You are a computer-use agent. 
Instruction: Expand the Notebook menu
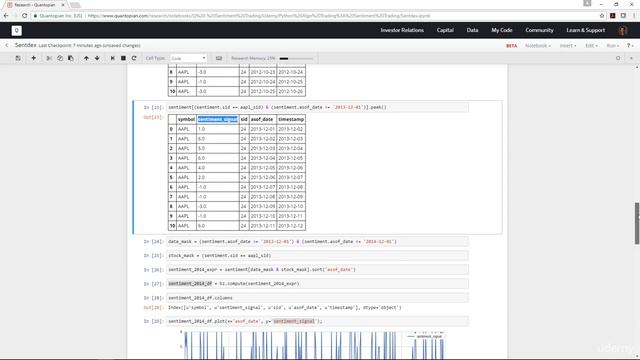click(538, 46)
